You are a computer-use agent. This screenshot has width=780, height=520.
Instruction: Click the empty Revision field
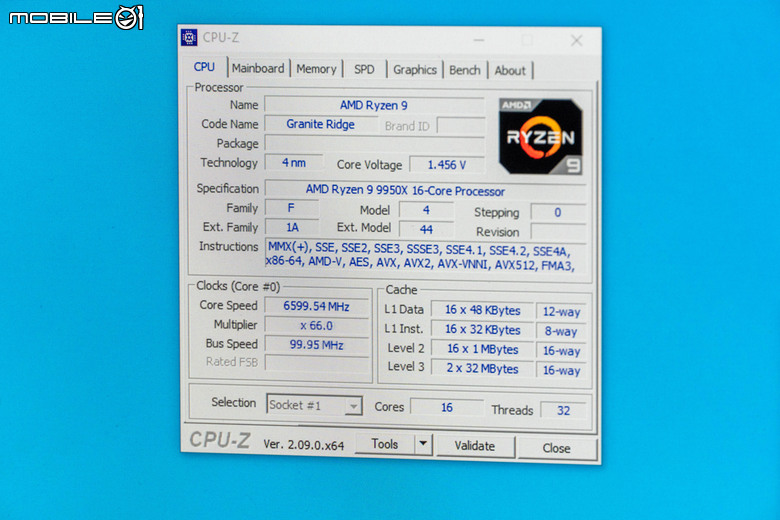click(x=558, y=231)
